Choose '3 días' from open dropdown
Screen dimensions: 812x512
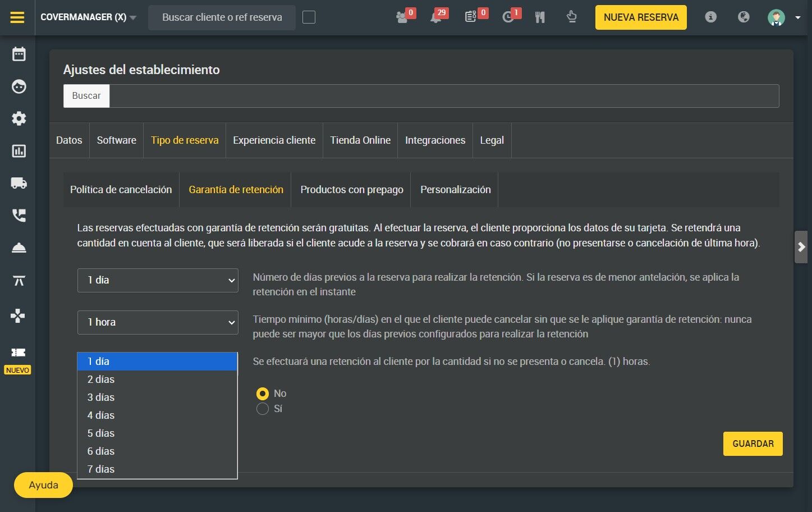click(157, 397)
